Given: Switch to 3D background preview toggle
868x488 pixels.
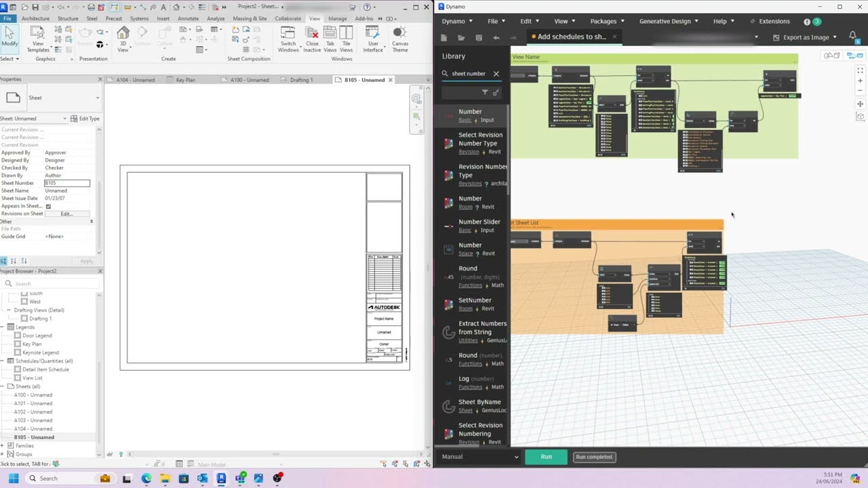Looking at the screenshot, I should click(832, 56).
